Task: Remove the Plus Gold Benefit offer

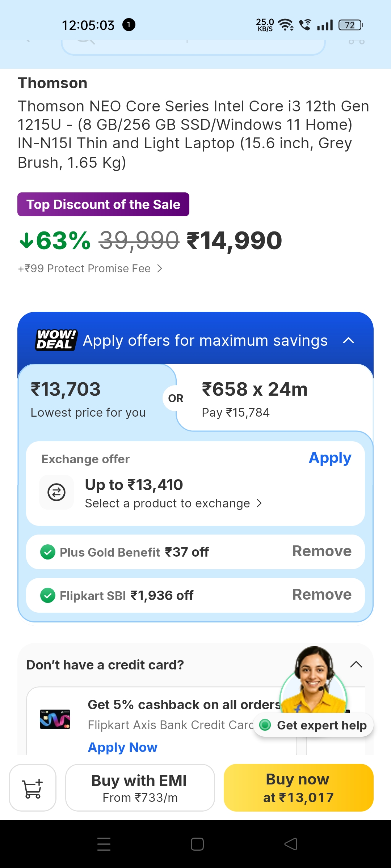Action: click(322, 552)
